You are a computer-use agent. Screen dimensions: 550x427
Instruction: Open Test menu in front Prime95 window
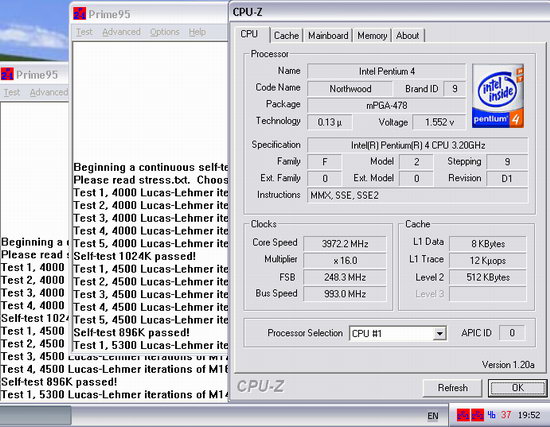point(85,32)
